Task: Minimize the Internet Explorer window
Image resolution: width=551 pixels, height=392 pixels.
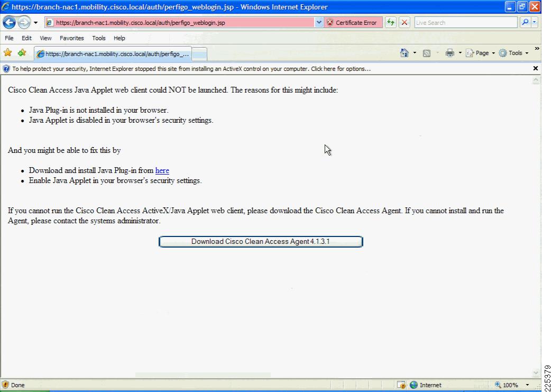Action: click(510, 7)
